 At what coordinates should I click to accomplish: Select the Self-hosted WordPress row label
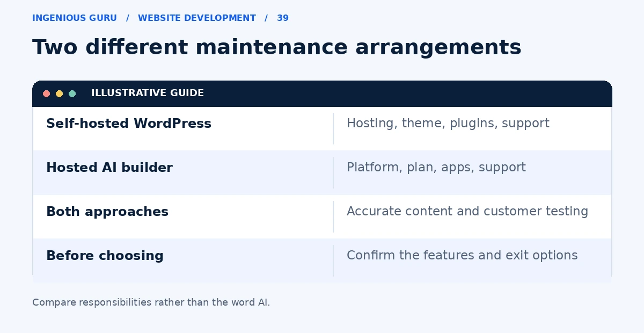[x=129, y=124]
